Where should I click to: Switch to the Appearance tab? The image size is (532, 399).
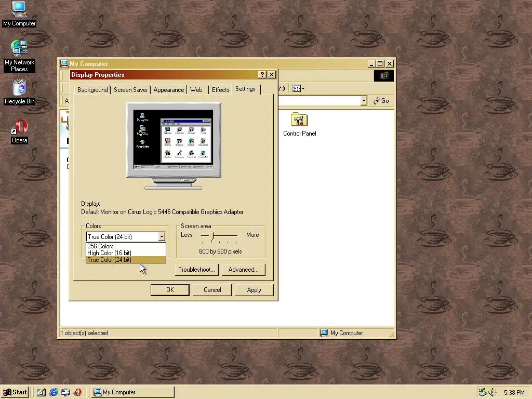click(169, 90)
